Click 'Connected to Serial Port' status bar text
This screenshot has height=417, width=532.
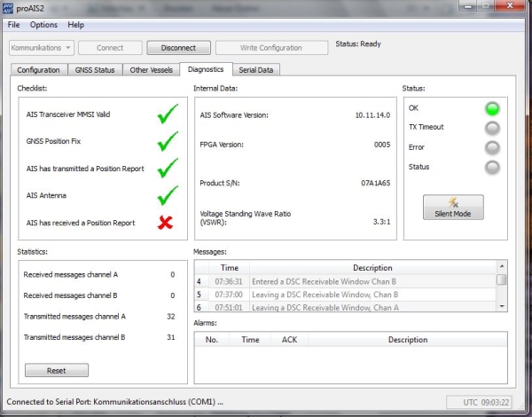point(114,402)
